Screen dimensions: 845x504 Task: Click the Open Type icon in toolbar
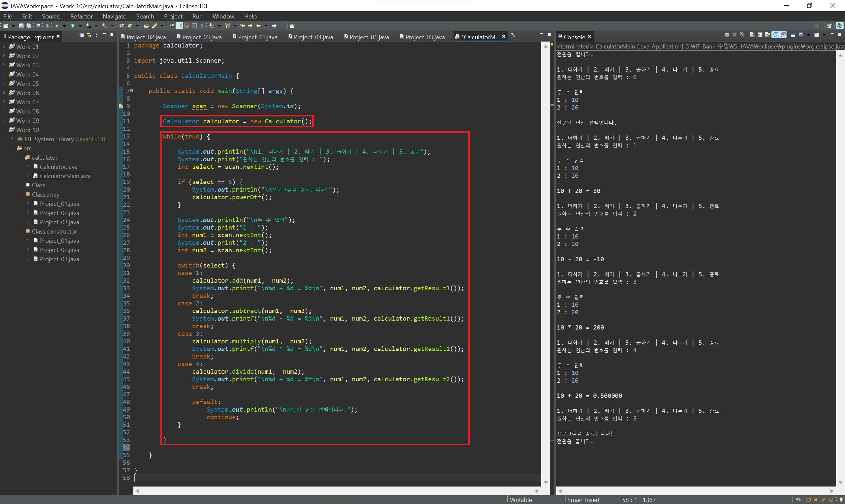[146, 26]
